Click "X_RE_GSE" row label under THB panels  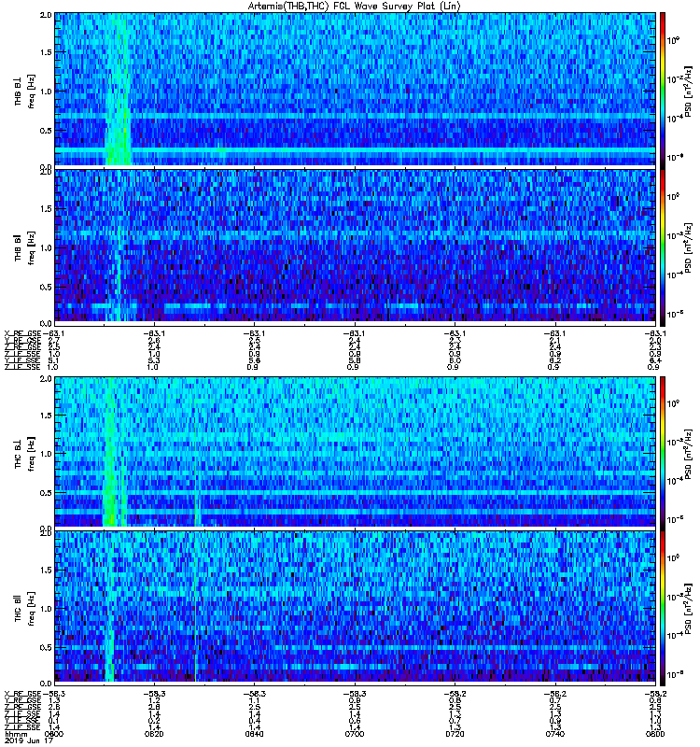22,333
